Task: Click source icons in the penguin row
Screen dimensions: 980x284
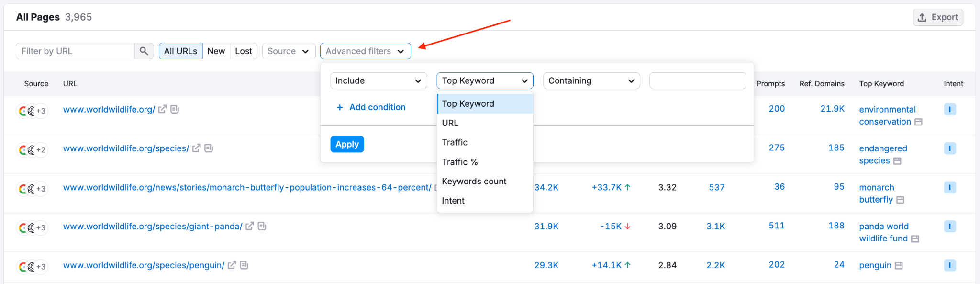Action: 32,267
